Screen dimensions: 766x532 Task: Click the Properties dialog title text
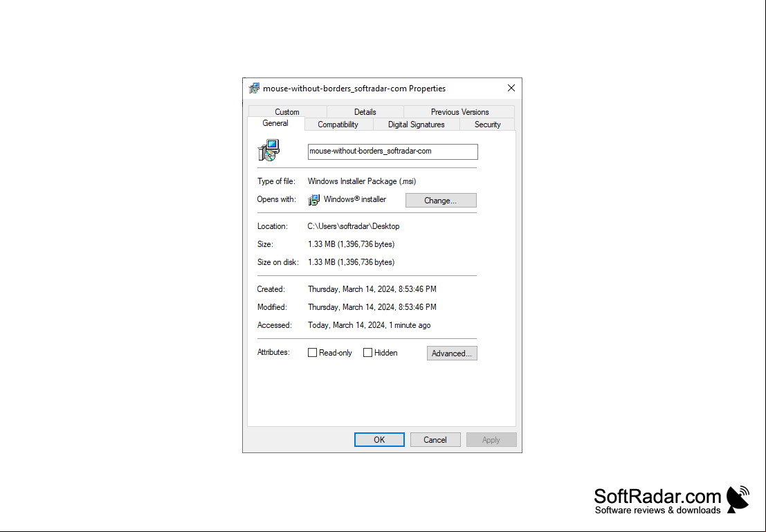point(354,89)
